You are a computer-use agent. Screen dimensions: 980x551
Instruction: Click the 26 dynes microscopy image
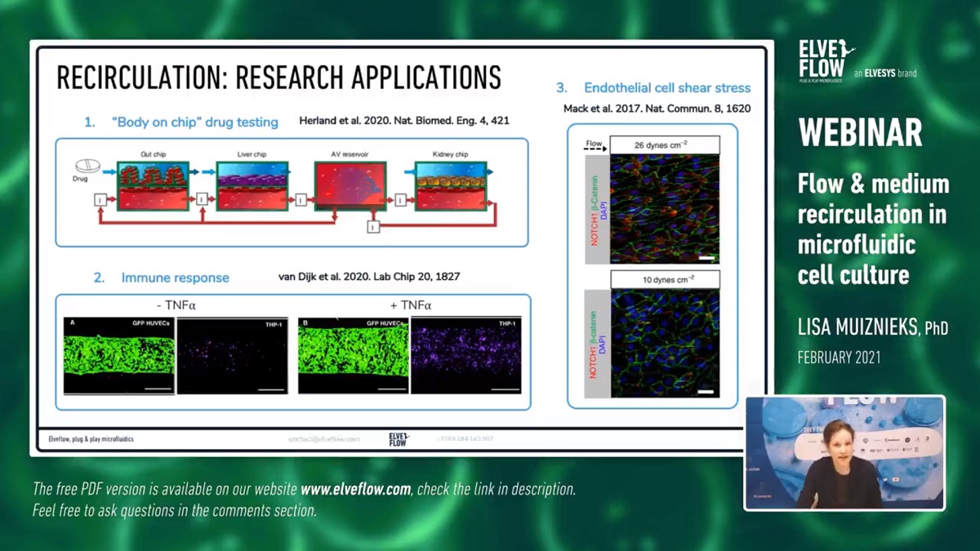(x=665, y=209)
